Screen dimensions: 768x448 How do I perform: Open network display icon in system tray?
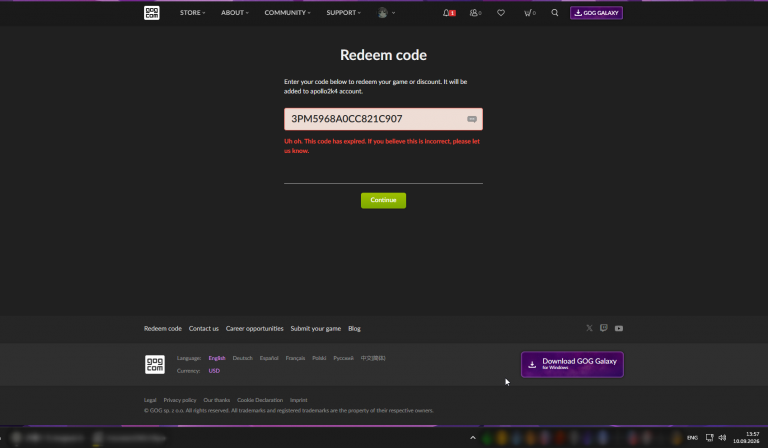click(x=709, y=438)
